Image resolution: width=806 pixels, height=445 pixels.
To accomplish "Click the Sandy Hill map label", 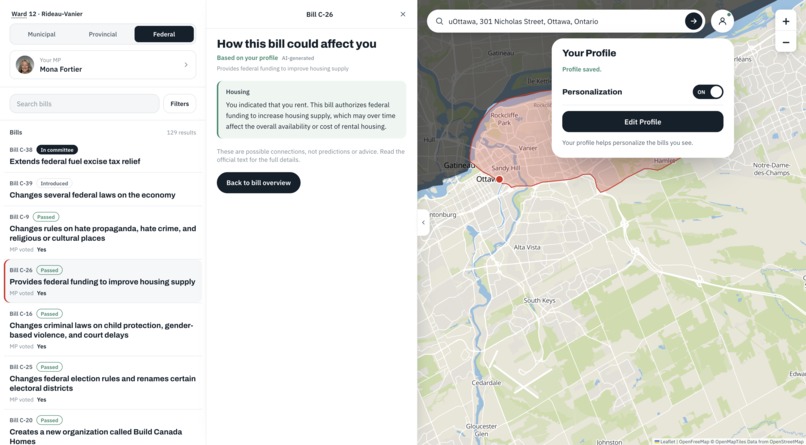I will click(x=506, y=168).
